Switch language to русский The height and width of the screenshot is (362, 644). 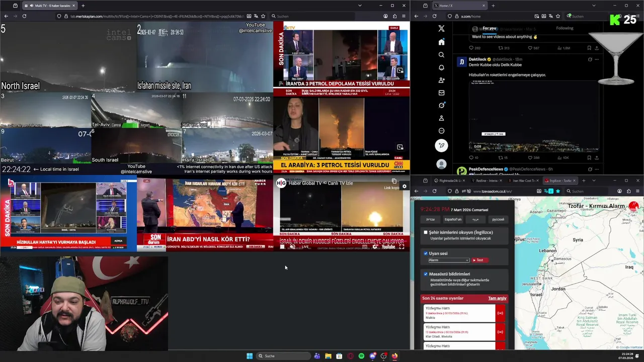(498, 219)
